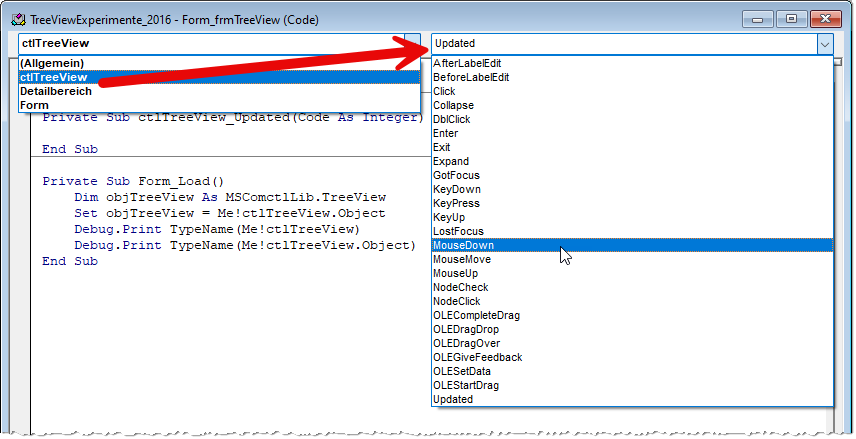Choose the Expand event
The height and width of the screenshot is (439, 856).
632,162
